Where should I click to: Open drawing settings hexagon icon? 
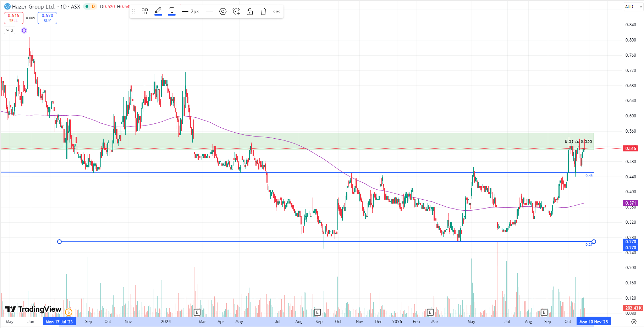pos(223,11)
